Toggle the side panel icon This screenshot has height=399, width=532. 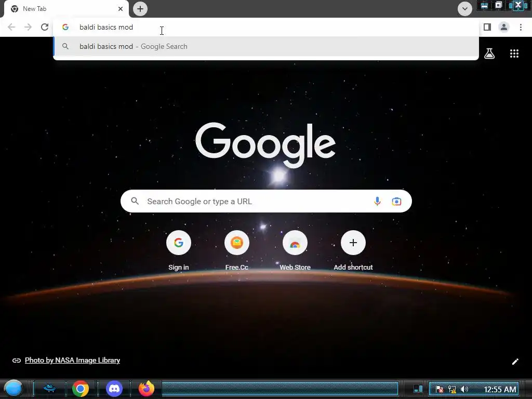[487, 27]
